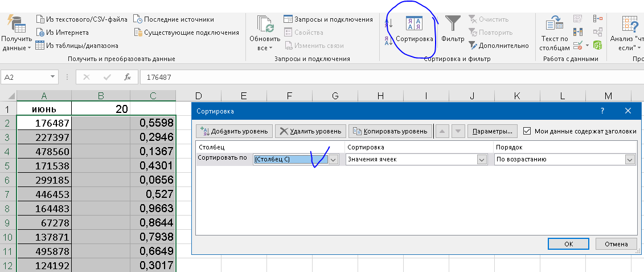Screen dimensions: 644x272
Task: Open Queries and connections (Запросы и подключения)
Action: 328,19
